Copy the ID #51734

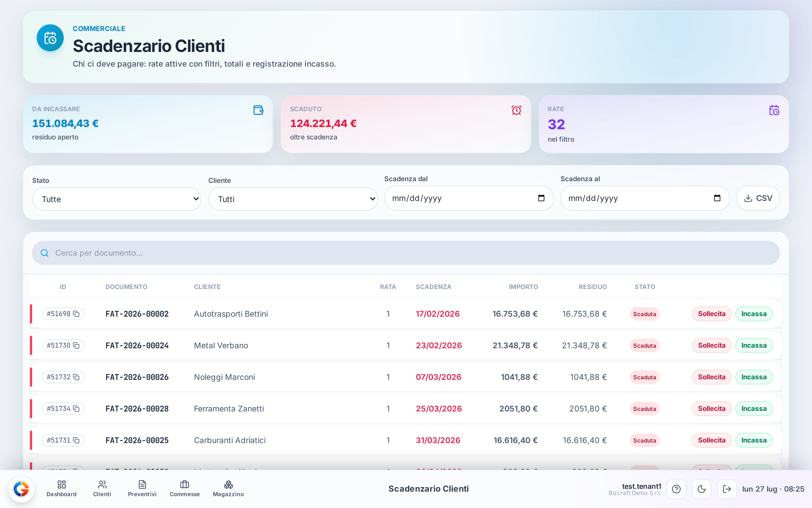click(76, 409)
